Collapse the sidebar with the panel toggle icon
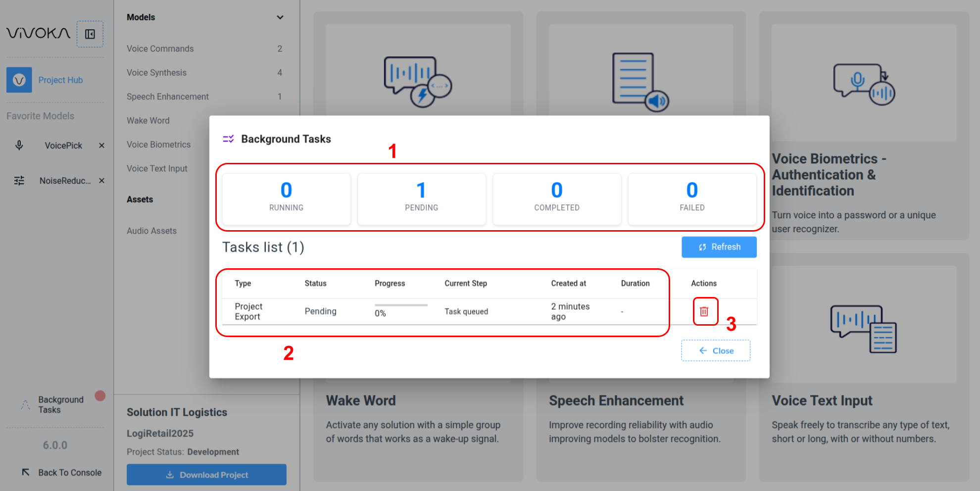This screenshot has width=980, height=491. [x=90, y=34]
